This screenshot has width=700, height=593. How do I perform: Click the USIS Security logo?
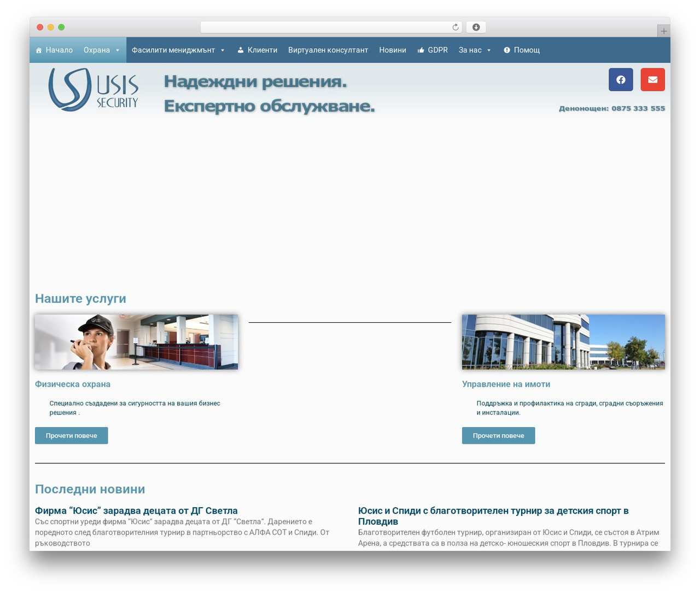(x=94, y=89)
